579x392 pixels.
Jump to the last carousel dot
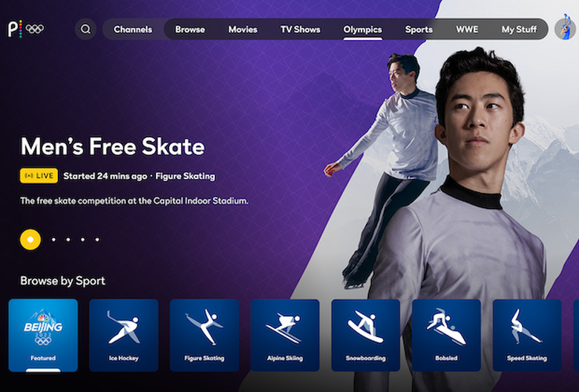(97, 239)
